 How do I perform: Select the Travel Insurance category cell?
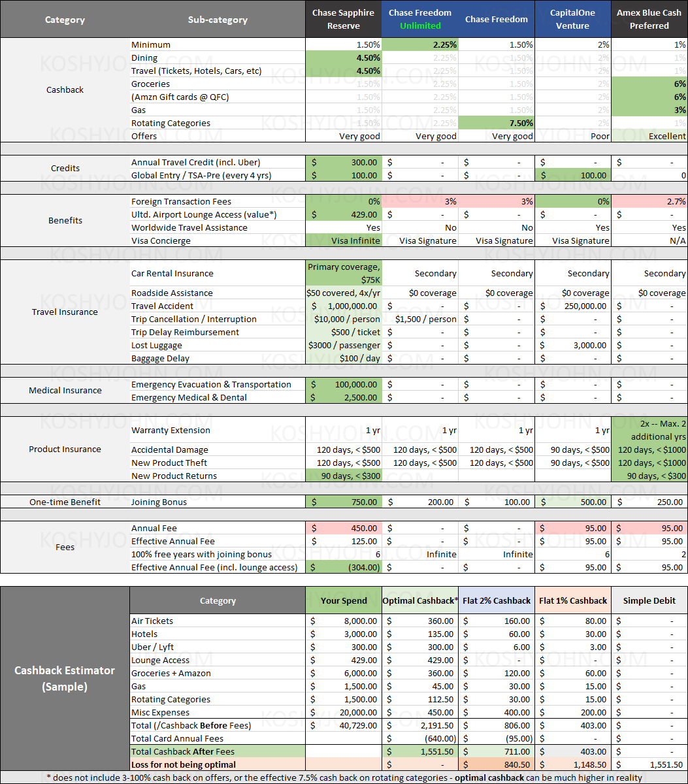coord(65,312)
